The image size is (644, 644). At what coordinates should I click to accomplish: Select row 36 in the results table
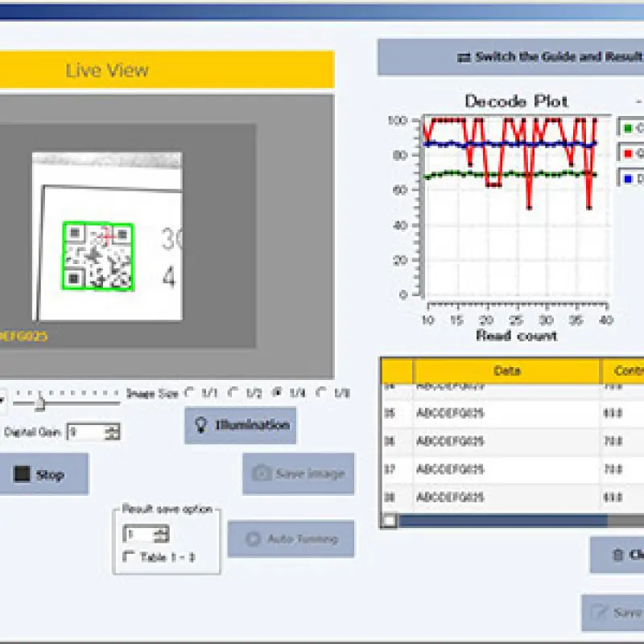(x=513, y=441)
